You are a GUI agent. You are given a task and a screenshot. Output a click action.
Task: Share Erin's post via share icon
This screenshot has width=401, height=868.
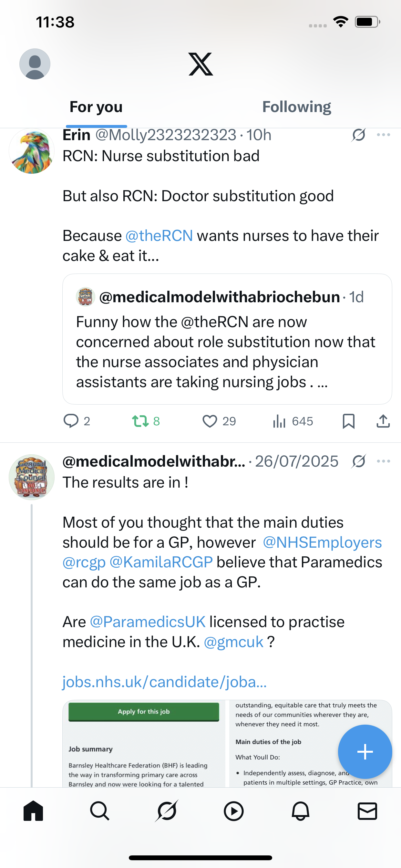[x=383, y=421]
